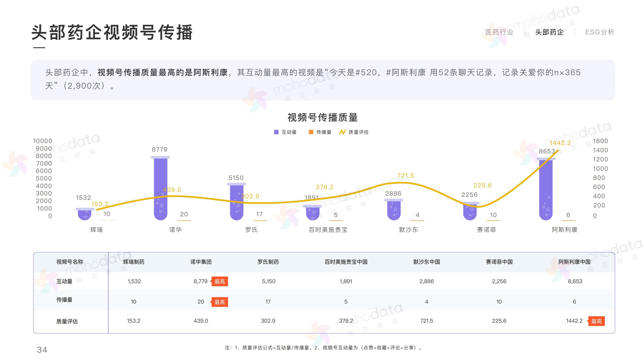Click the 质量评估 yellow line legend icon
Viewport: 644px width, 362px height.
[x=342, y=132]
